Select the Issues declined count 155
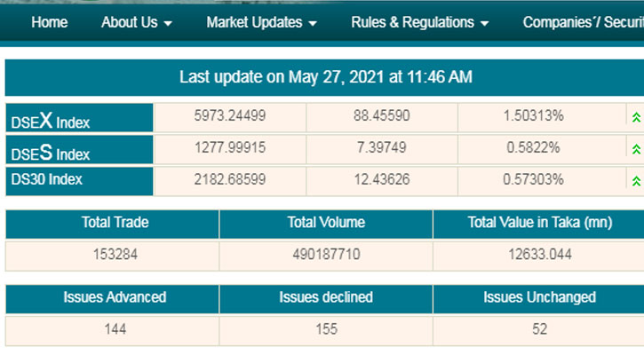 (325, 330)
